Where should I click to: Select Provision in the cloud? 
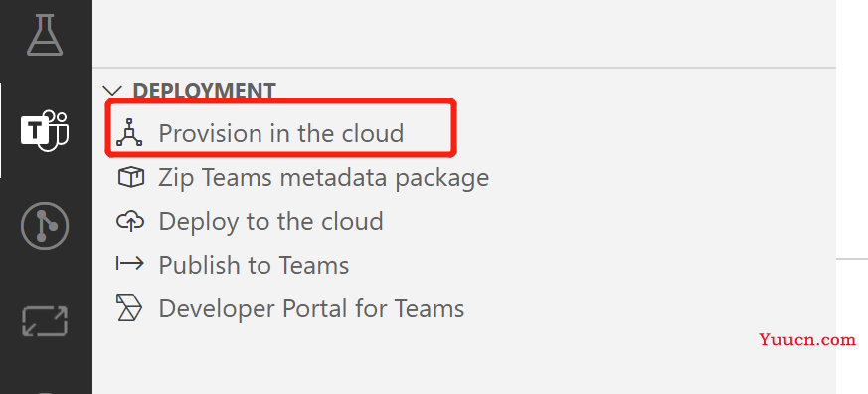(281, 133)
